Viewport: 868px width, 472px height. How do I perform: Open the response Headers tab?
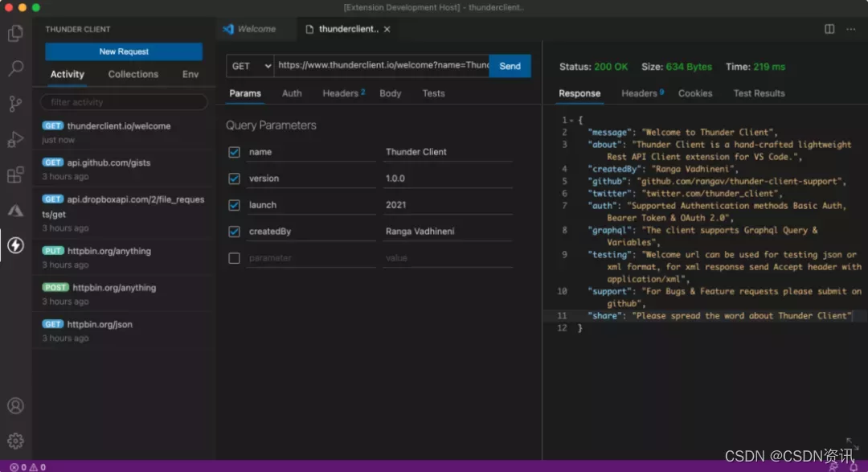[x=642, y=93]
